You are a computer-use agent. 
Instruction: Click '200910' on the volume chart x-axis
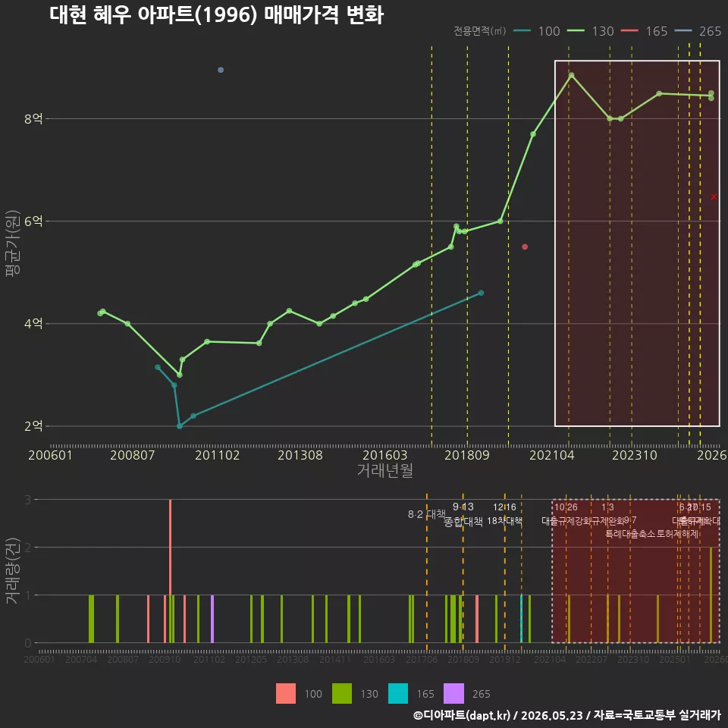[x=165, y=659]
